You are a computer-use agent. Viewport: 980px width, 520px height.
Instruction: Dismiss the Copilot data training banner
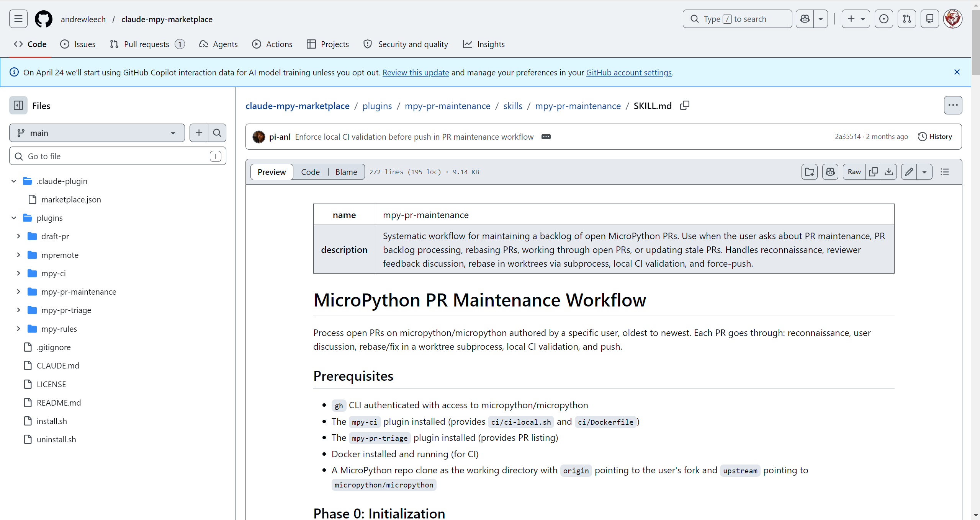click(957, 72)
